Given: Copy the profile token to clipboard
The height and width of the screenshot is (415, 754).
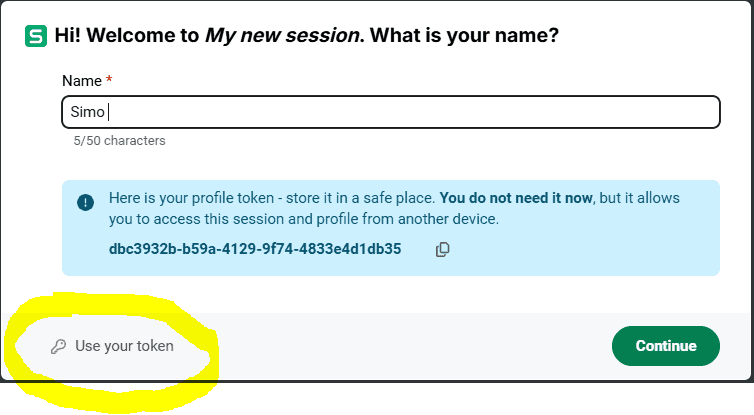Looking at the screenshot, I should [442, 250].
